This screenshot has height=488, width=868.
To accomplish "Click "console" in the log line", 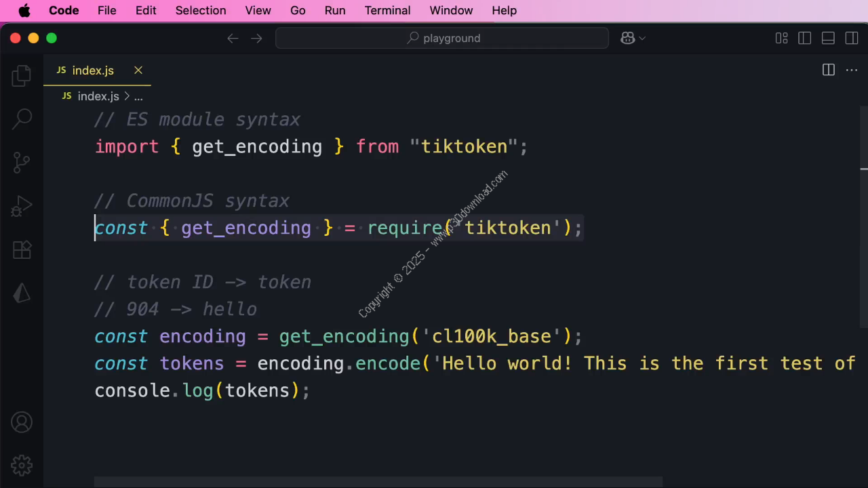I will [x=132, y=391].
